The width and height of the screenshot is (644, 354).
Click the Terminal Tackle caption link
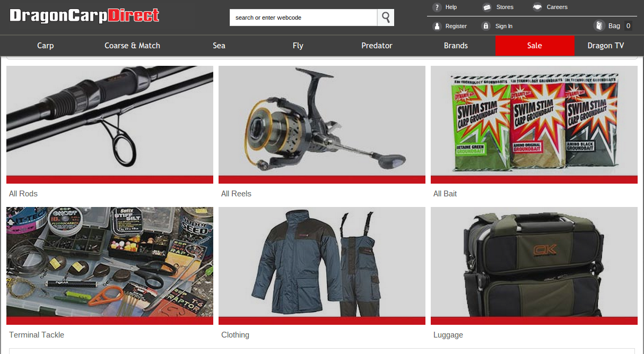37,335
